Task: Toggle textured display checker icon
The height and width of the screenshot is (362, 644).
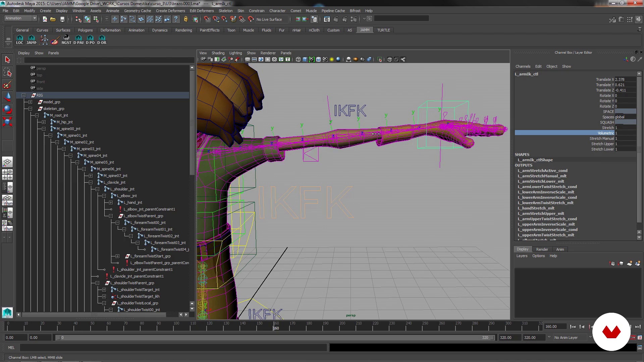Action: point(325,60)
